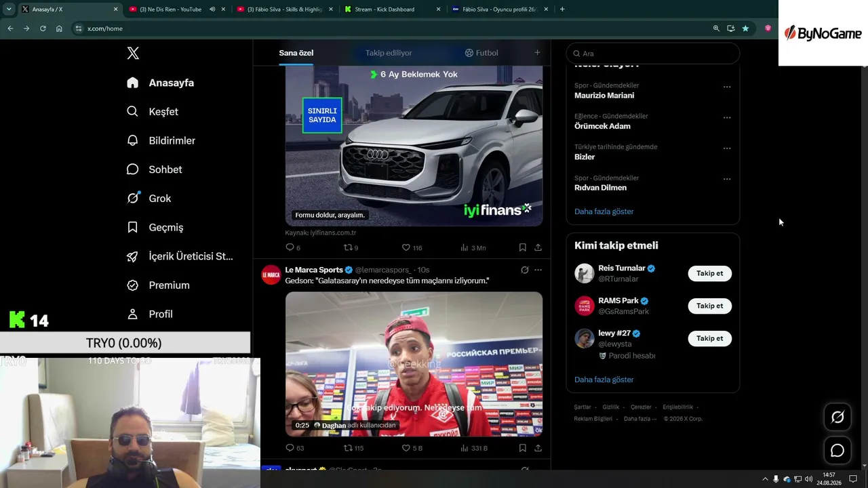Add a new timeline tab with plus

pos(537,53)
